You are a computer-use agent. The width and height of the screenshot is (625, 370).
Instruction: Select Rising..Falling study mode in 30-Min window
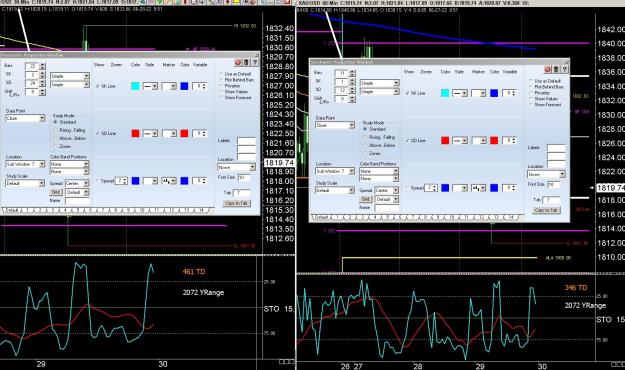coord(56,130)
